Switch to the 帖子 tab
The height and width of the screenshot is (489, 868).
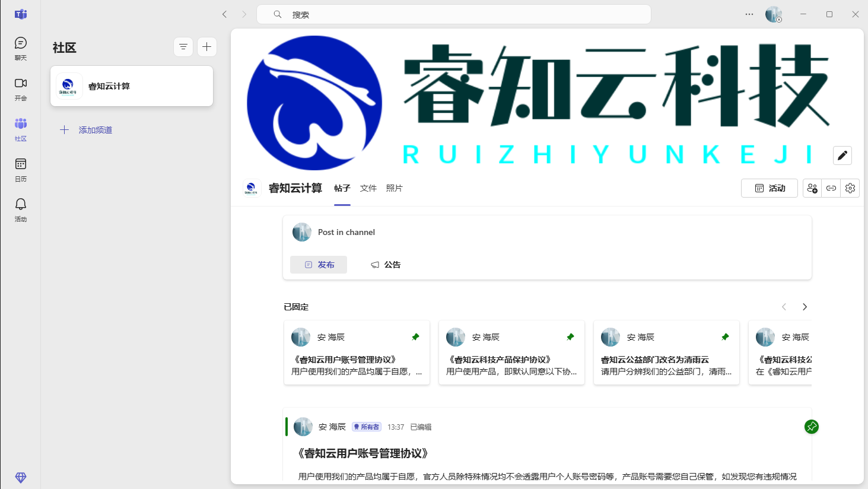(342, 188)
